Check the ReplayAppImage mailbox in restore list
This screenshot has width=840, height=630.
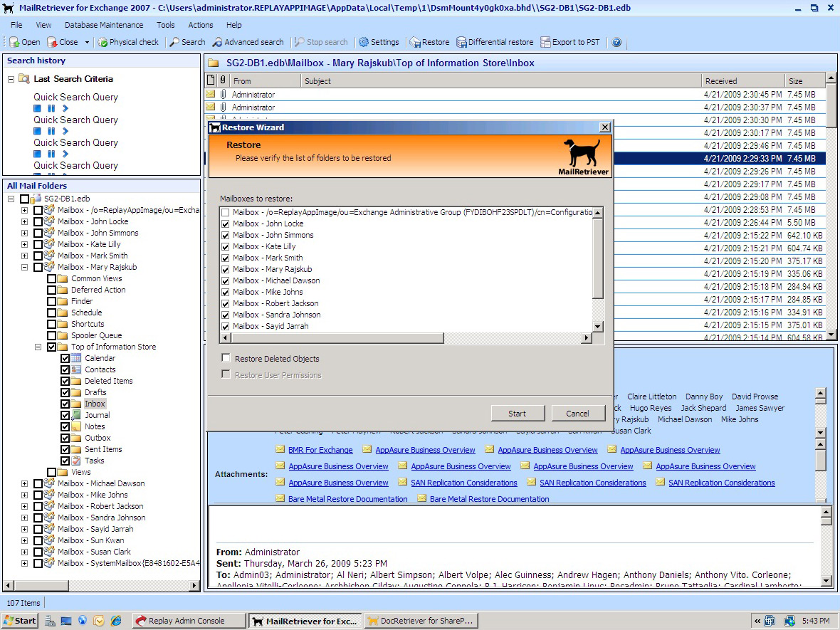coord(226,213)
